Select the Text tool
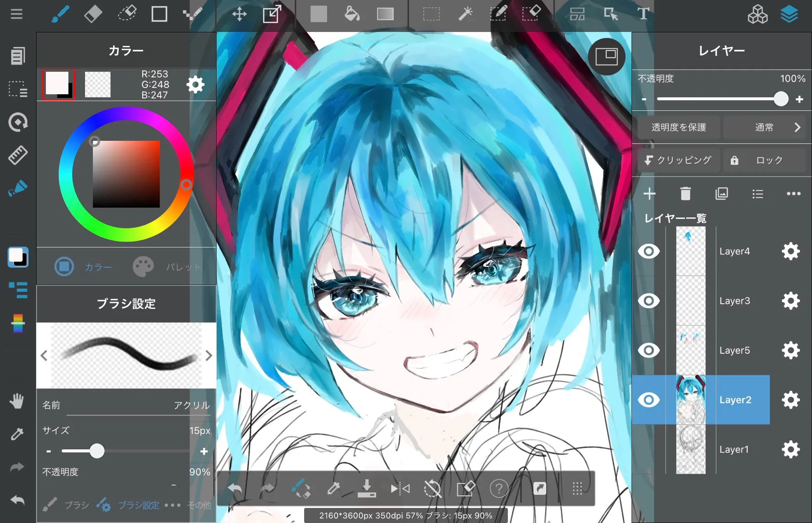The height and width of the screenshot is (523, 812). (x=643, y=14)
